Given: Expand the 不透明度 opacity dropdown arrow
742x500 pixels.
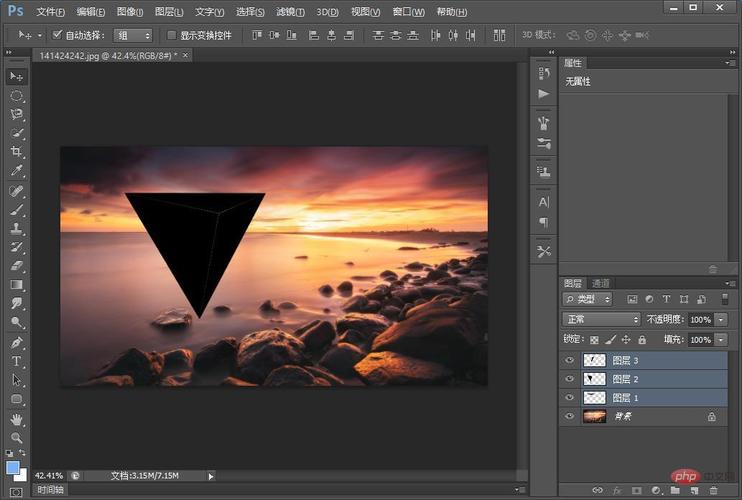Looking at the screenshot, I should [x=721, y=319].
